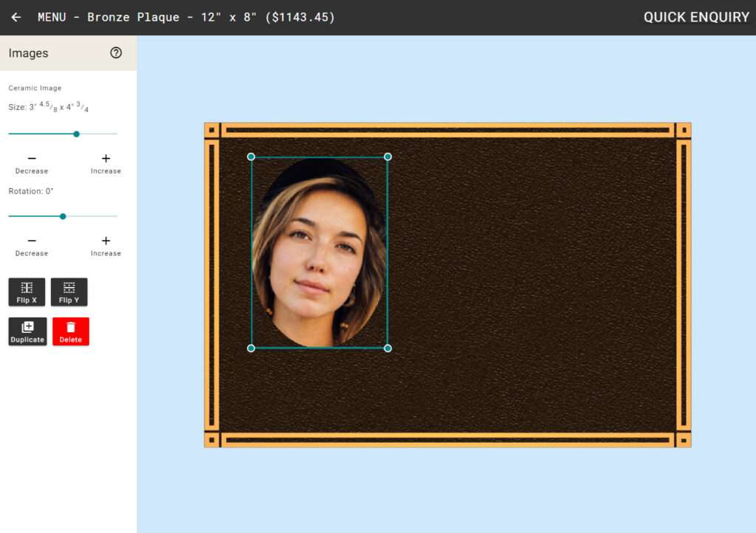Image resolution: width=756 pixels, height=533 pixels.
Task: Click top-left resize handle of portrait
Action: click(251, 157)
